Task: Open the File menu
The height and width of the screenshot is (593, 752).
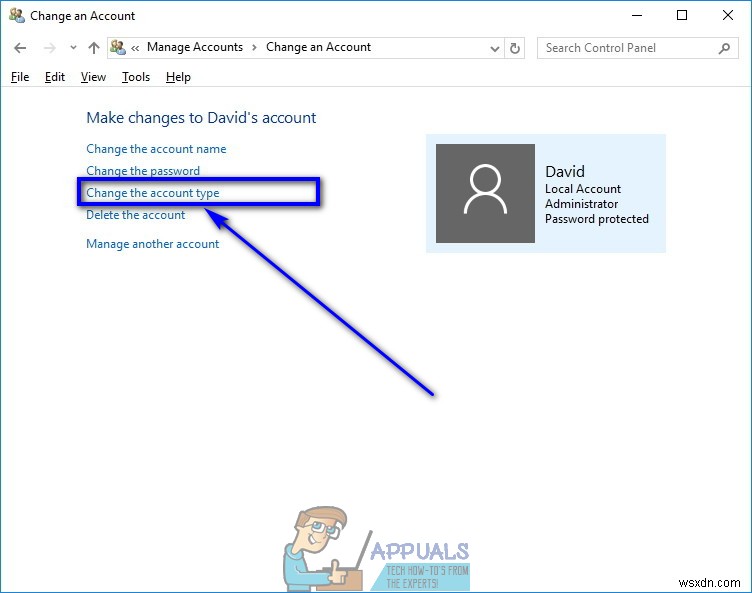Action: 20,77
